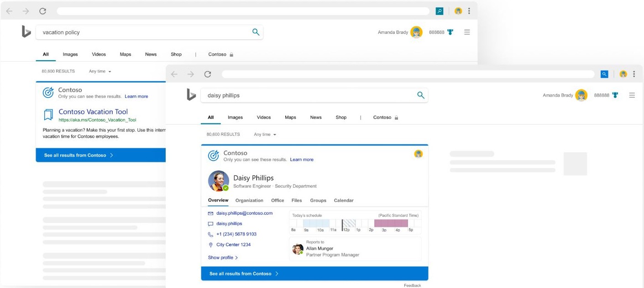Open the Contoso Vacation Tool result title
The height and width of the screenshot is (288, 644).
[x=93, y=112]
